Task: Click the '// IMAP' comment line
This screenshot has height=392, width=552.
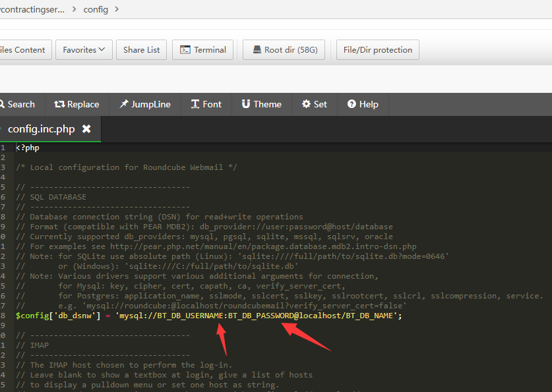Action: click(x=32, y=345)
